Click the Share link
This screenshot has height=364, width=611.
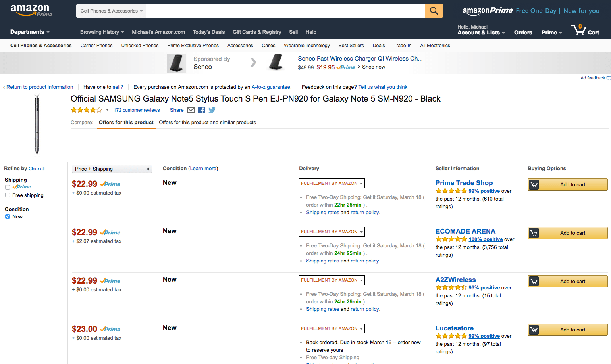point(177,110)
